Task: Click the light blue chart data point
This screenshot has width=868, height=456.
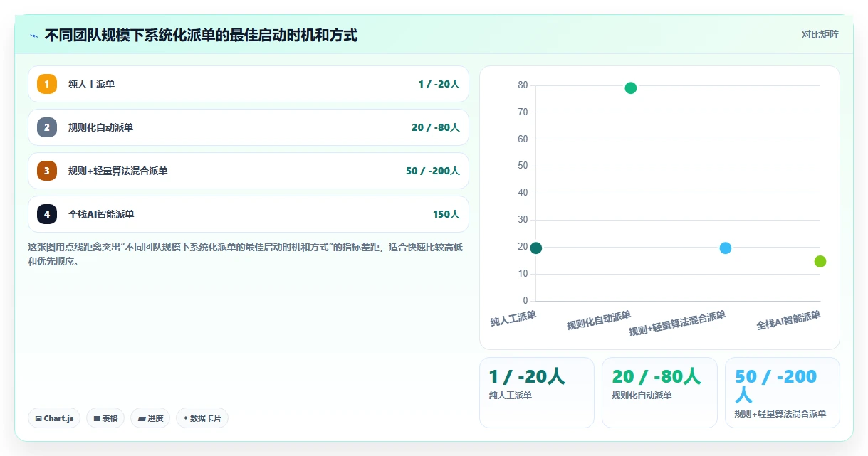Action: pyautogui.click(x=726, y=248)
